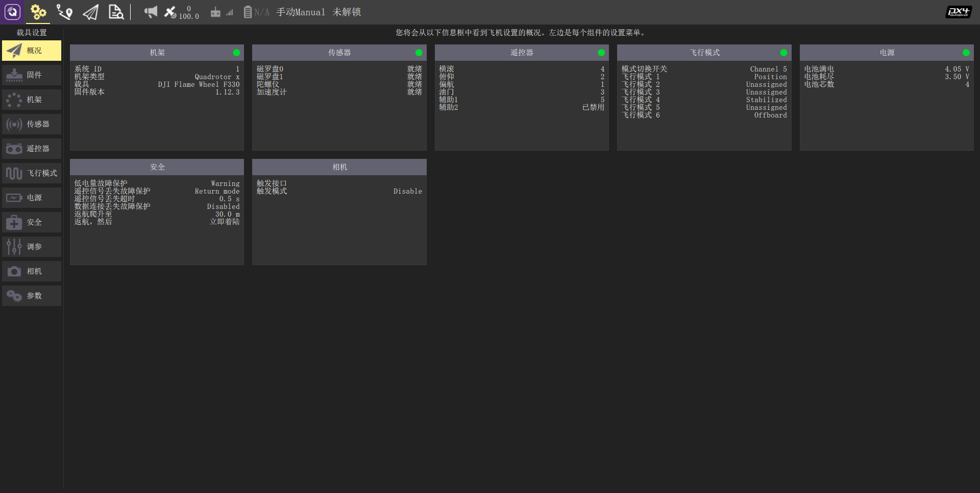This screenshot has height=493, width=980.
Task: Open the 固件 firmware sidebar icon
Action: (14, 75)
